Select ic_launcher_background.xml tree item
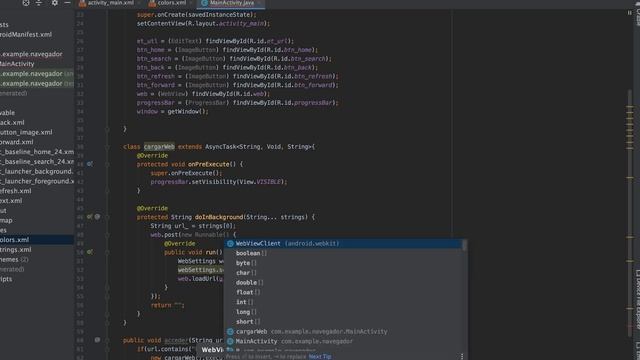640x360 pixels. (37, 171)
